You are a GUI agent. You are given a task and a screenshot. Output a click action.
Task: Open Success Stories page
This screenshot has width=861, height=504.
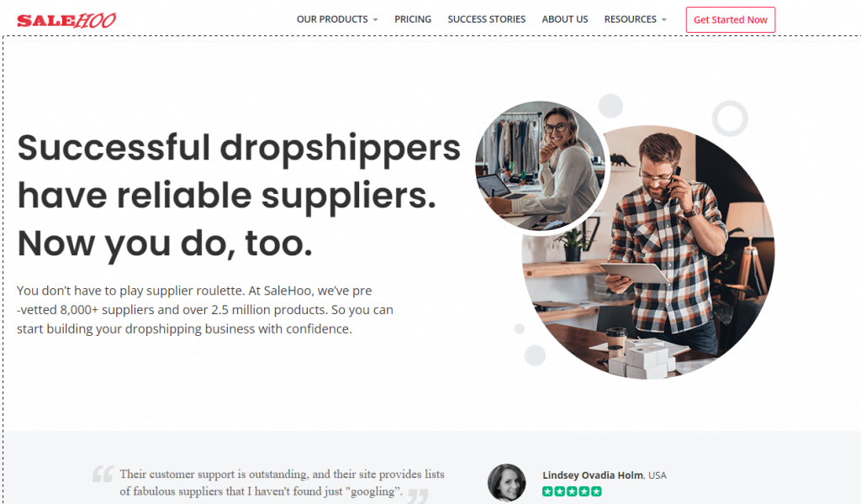(487, 19)
